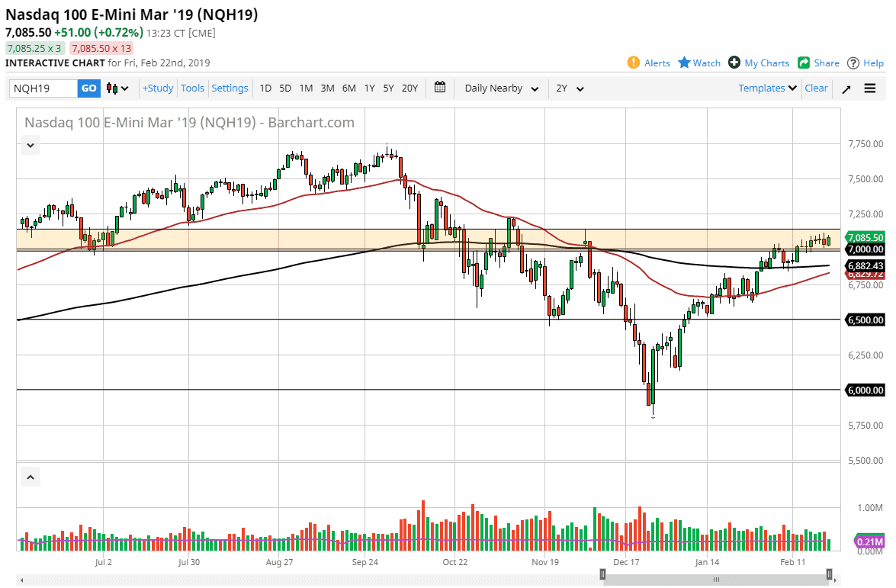Open the hamburger chart menu icon

[870, 88]
